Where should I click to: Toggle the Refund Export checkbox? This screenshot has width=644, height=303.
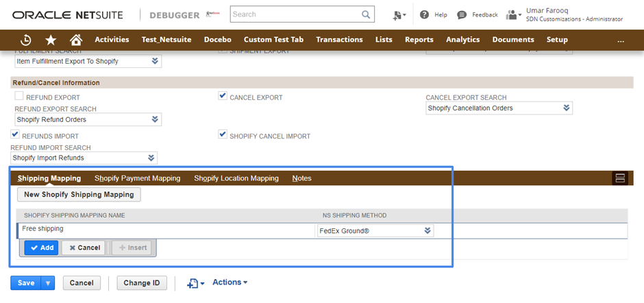(x=19, y=96)
